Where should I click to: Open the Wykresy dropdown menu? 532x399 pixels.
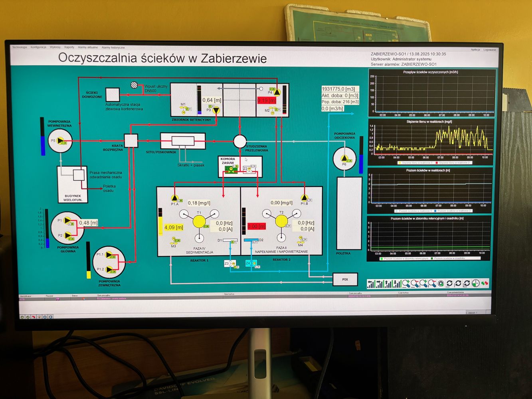tap(55, 47)
